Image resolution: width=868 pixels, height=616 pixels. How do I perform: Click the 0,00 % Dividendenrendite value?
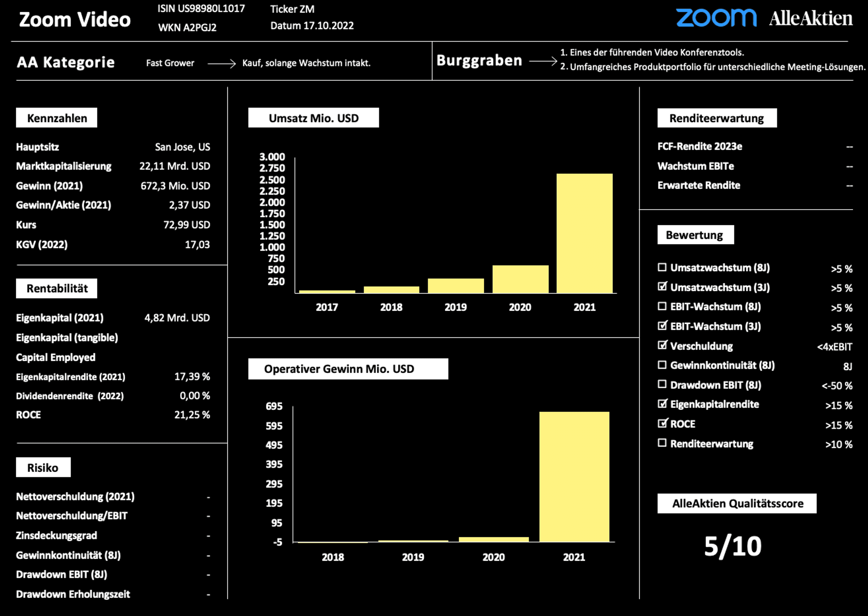(195, 396)
